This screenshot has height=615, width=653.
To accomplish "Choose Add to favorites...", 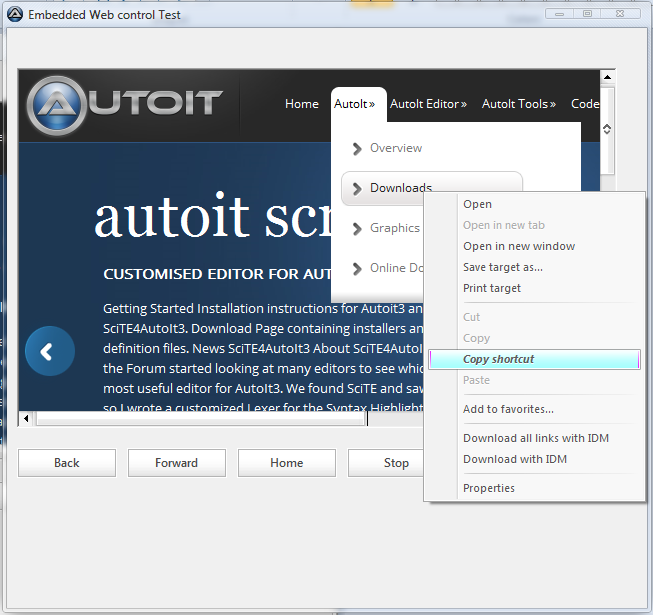I will click(x=534, y=409).
